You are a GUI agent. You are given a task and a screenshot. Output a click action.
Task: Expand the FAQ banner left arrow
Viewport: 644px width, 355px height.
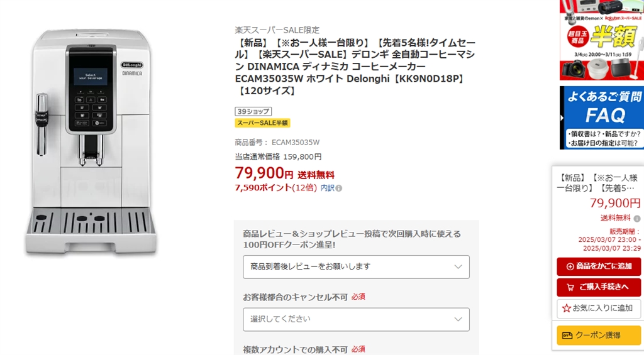(x=562, y=117)
